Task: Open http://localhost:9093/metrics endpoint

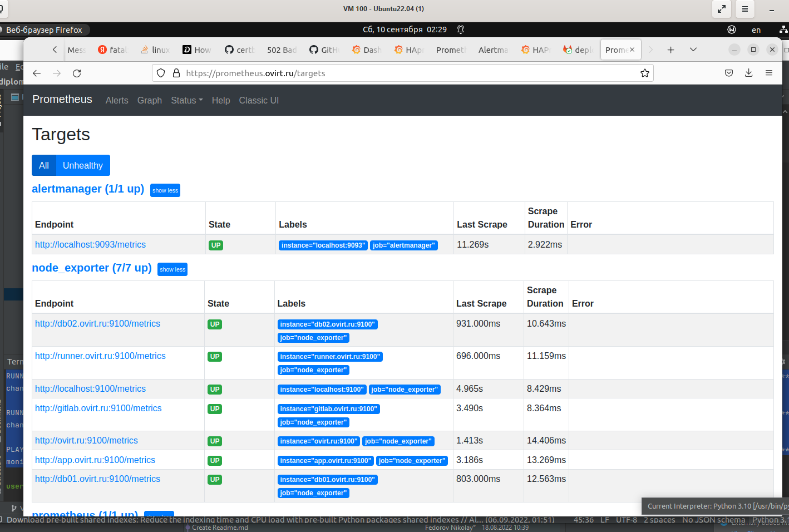Action: [x=90, y=244]
